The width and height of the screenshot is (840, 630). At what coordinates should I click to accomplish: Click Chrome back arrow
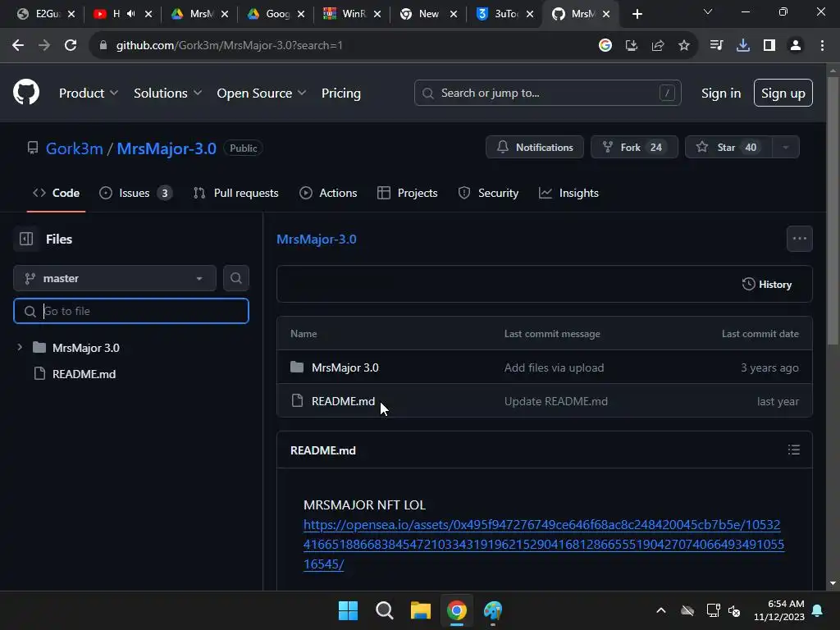pyautogui.click(x=18, y=46)
